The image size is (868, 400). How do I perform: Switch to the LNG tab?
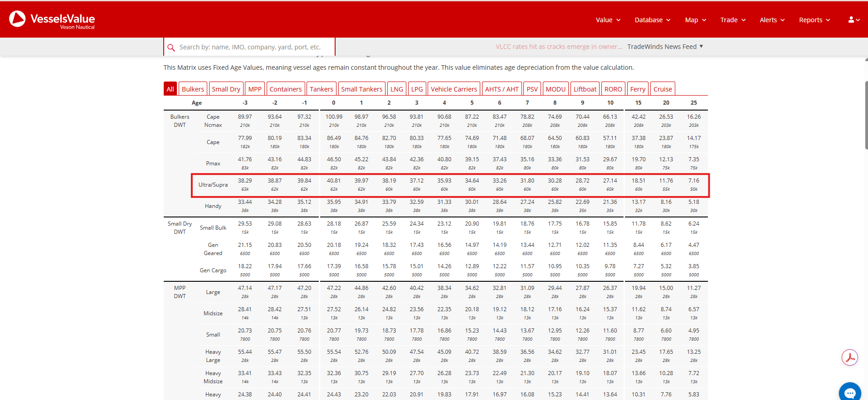[x=397, y=89]
